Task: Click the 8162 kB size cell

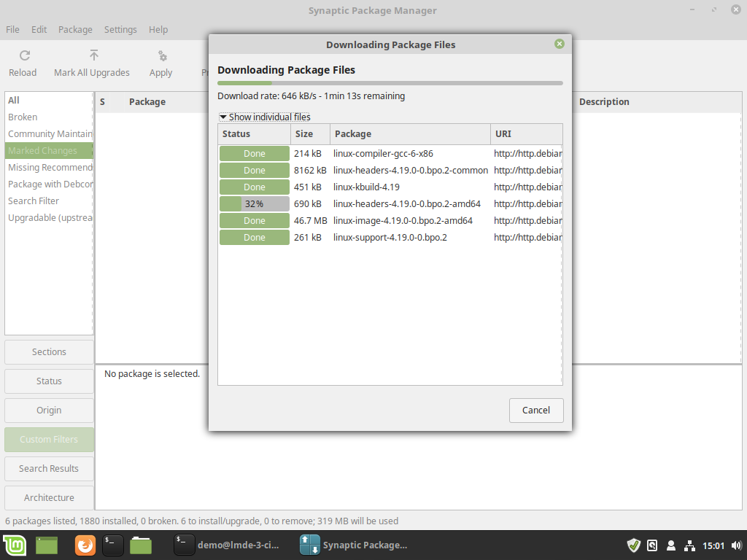Action: point(310,171)
